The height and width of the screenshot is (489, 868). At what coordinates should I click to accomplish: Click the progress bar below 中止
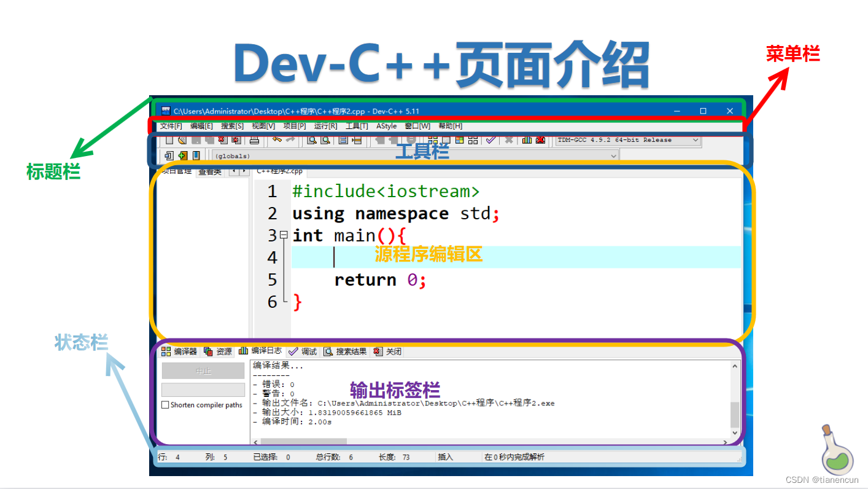(203, 389)
